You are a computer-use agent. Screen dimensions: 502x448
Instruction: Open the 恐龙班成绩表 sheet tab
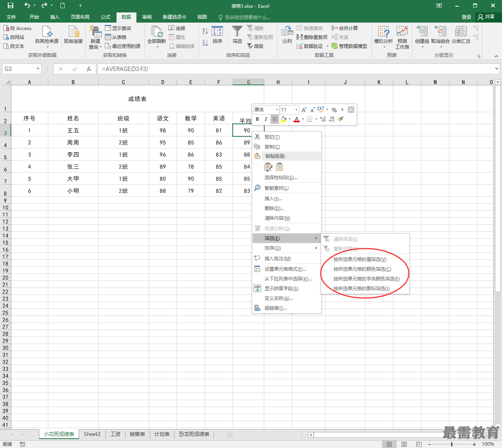[x=194, y=434]
